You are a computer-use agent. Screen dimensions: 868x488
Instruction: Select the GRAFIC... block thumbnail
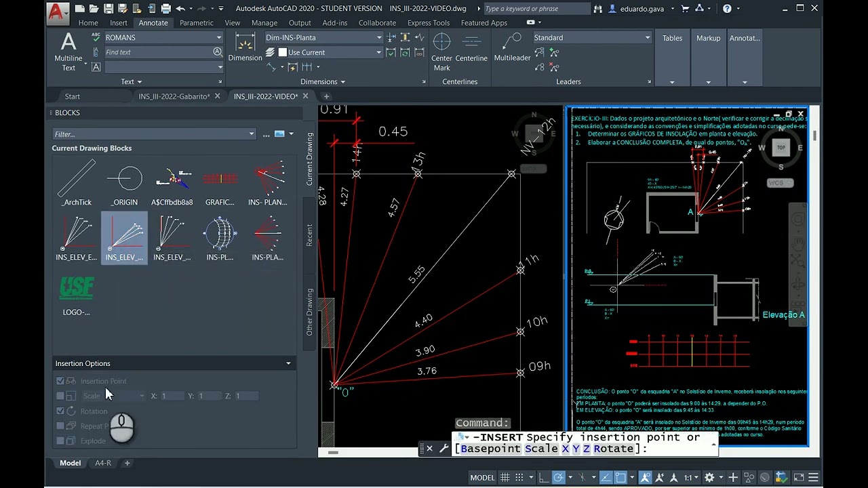tap(220, 182)
